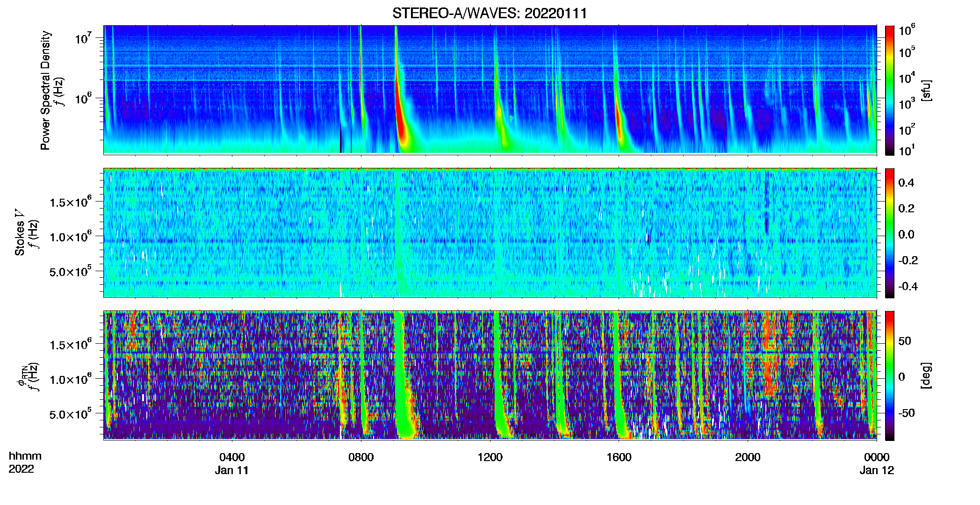980x505 pixels.
Task: Click the 1200 time tick label
Action: 490,457
